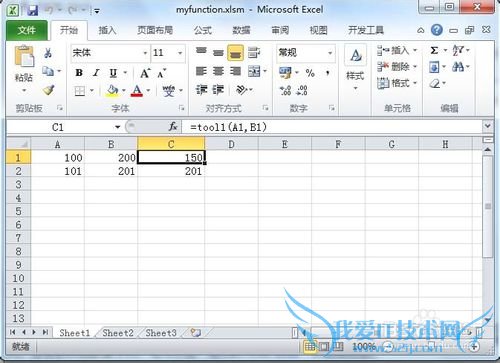The height and width of the screenshot is (363, 500).
Task: Click the cell borders icon
Action: (80, 91)
